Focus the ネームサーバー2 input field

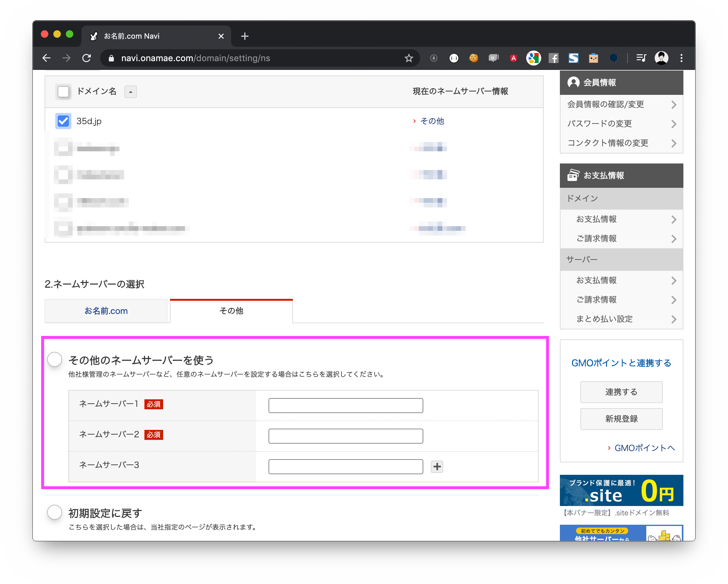pos(345,436)
